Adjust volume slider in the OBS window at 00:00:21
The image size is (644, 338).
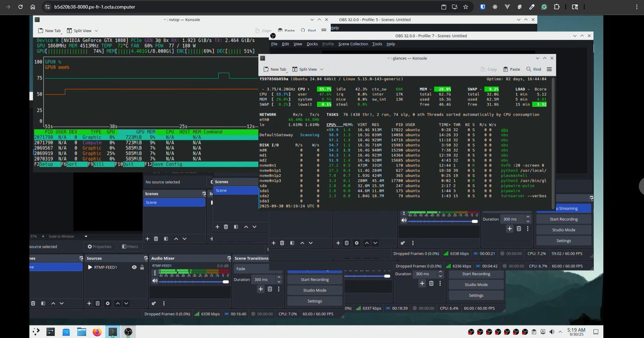click(x=443, y=221)
